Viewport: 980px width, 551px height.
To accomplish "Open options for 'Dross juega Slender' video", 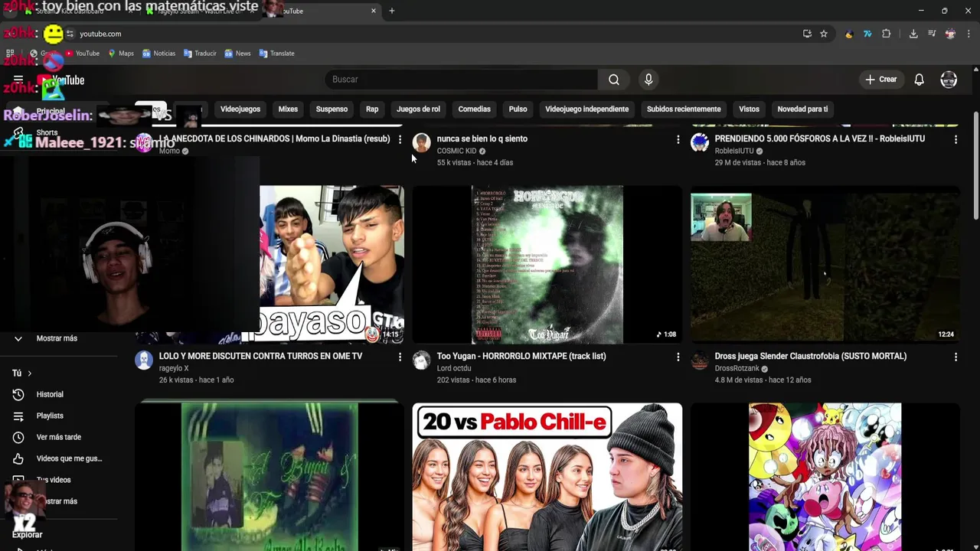I will 955,357.
